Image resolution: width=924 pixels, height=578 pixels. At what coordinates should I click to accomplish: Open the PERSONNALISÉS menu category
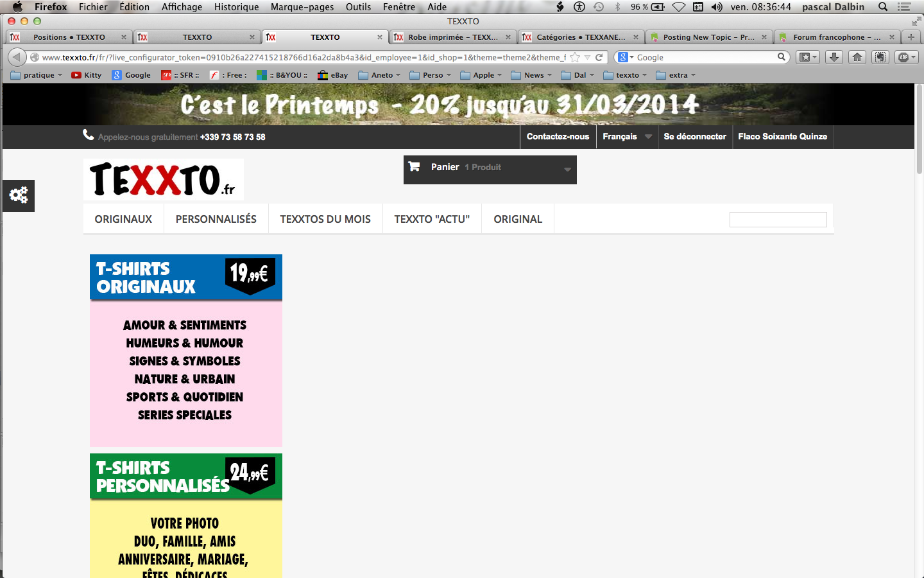click(216, 219)
